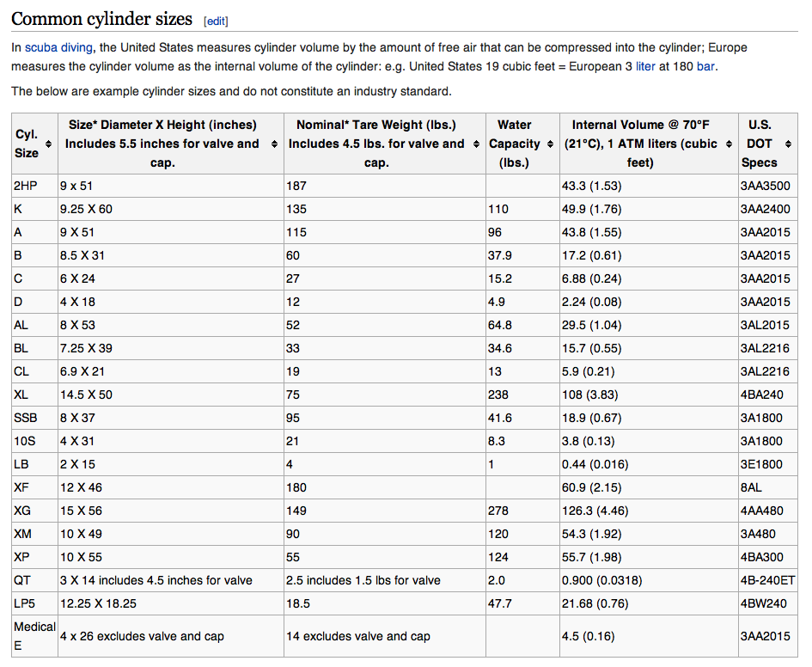Viewport: 812px width, 667px height.
Task: Click the 14.5 X 50 dimensions cell
Action: (86, 395)
